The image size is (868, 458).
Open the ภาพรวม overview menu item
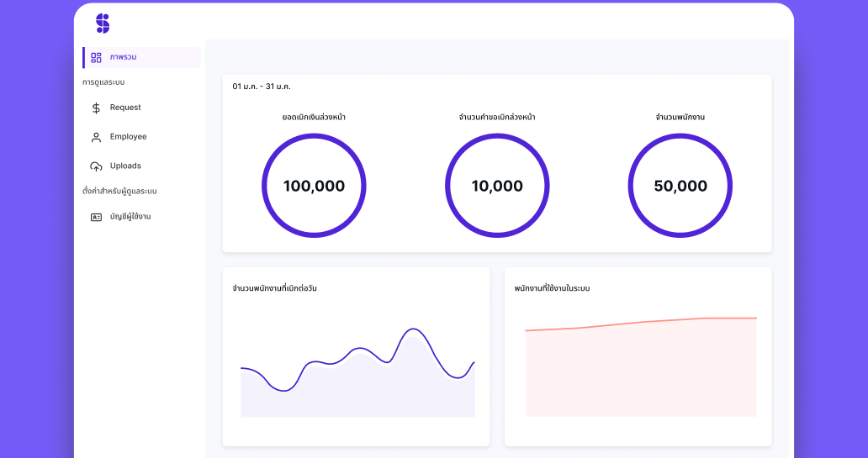tap(123, 57)
